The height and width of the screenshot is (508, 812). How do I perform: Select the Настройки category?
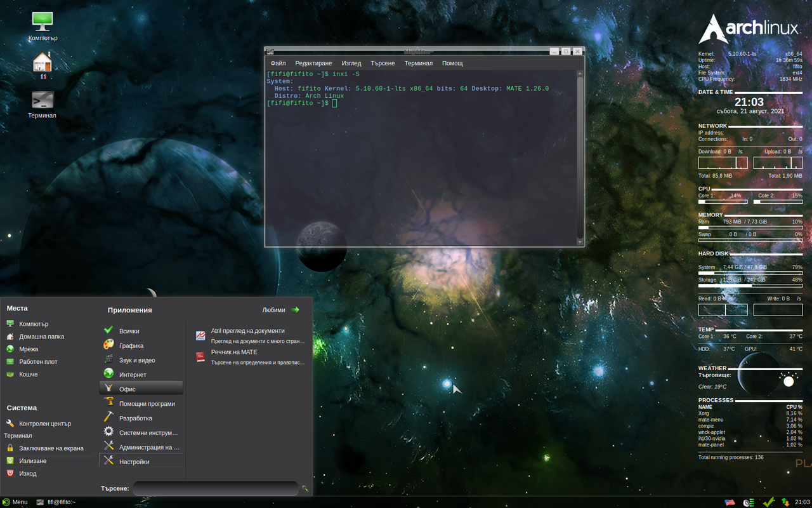tap(141, 462)
